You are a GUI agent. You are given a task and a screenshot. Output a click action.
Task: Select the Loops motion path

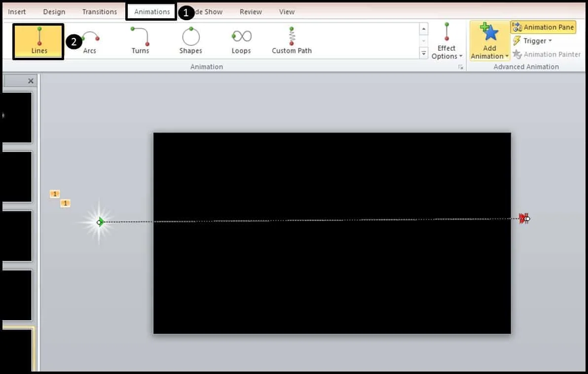click(x=241, y=41)
